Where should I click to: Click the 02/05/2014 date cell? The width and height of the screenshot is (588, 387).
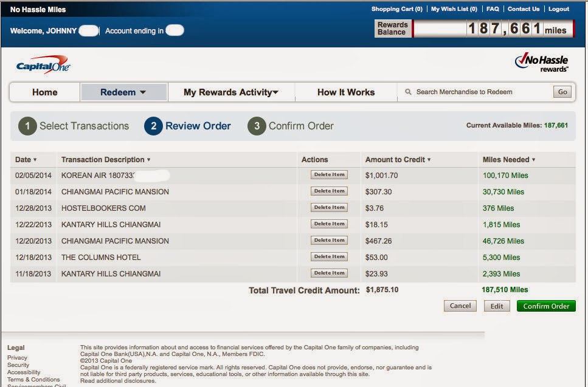(33, 176)
